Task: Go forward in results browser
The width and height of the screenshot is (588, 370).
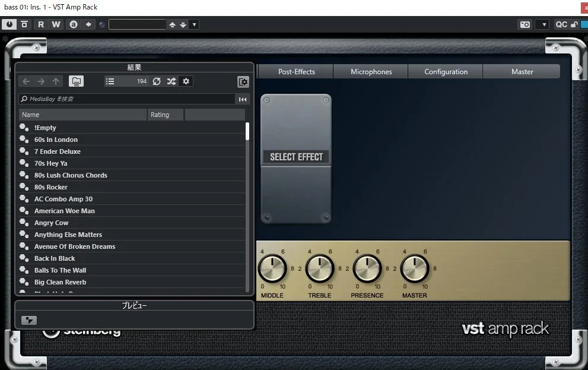Action: pyautogui.click(x=41, y=81)
